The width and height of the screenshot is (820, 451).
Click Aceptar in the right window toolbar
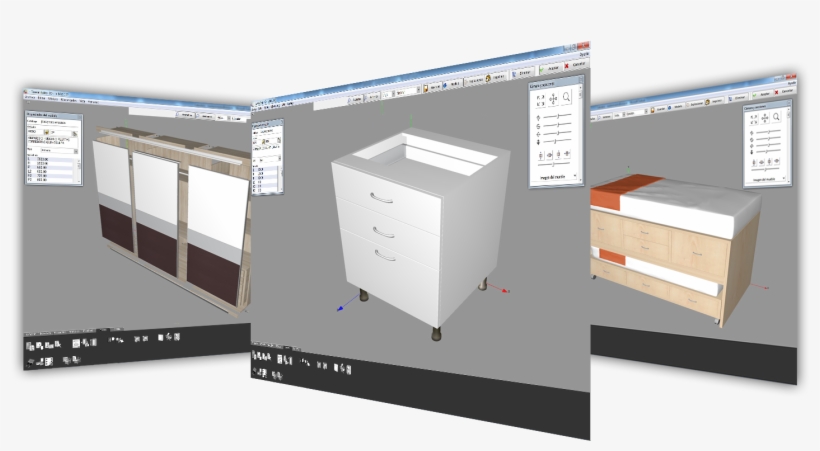763,94
